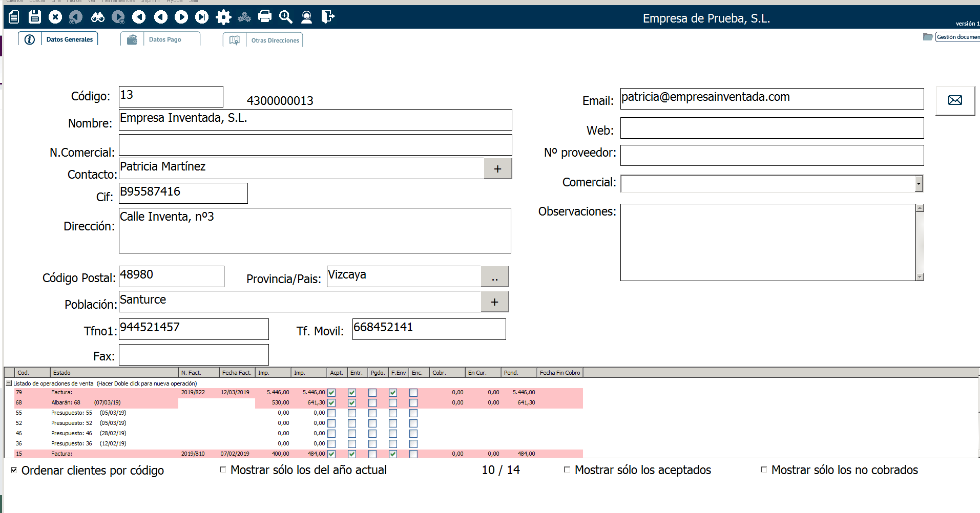Open the Otras Direcciones tab
The height and width of the screenshot is (513, 980).
275,40
